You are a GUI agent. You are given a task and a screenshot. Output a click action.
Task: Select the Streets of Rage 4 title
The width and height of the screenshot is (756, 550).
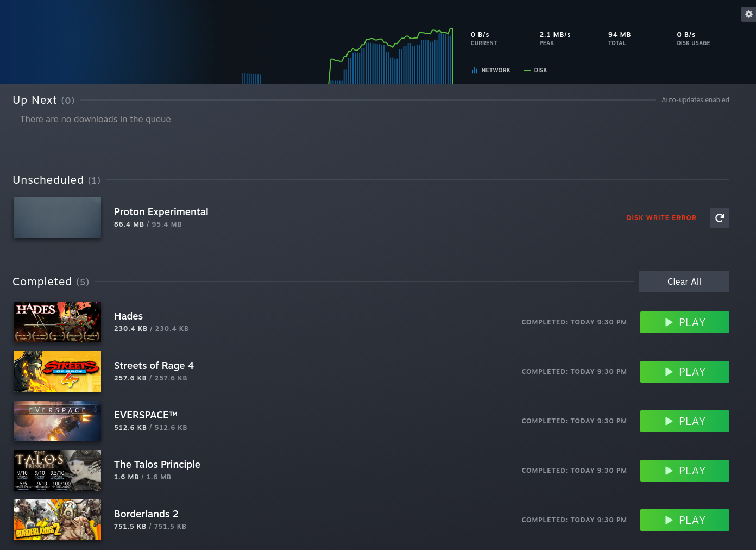(154, 366)
